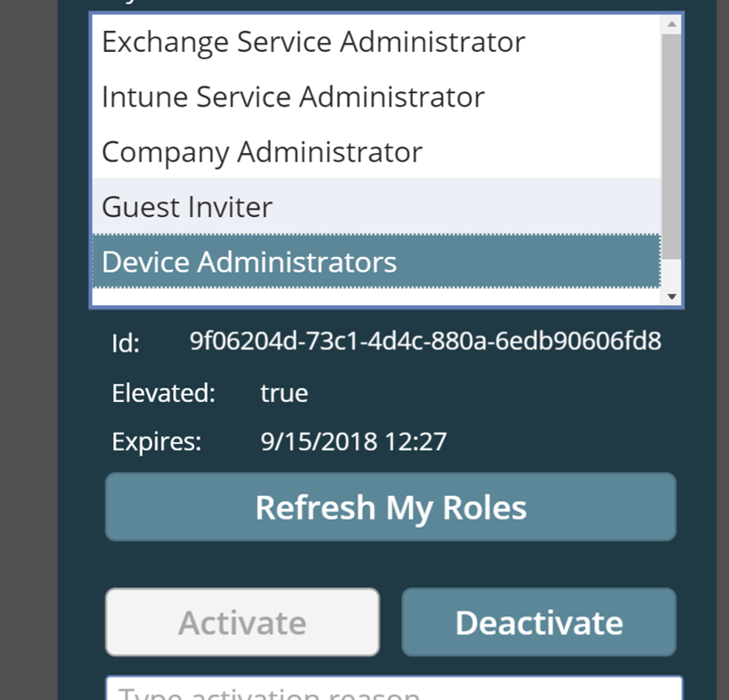Select Intune Service Administrator role
This screenshot has height=700, width=729.
(x=376, y=97)
